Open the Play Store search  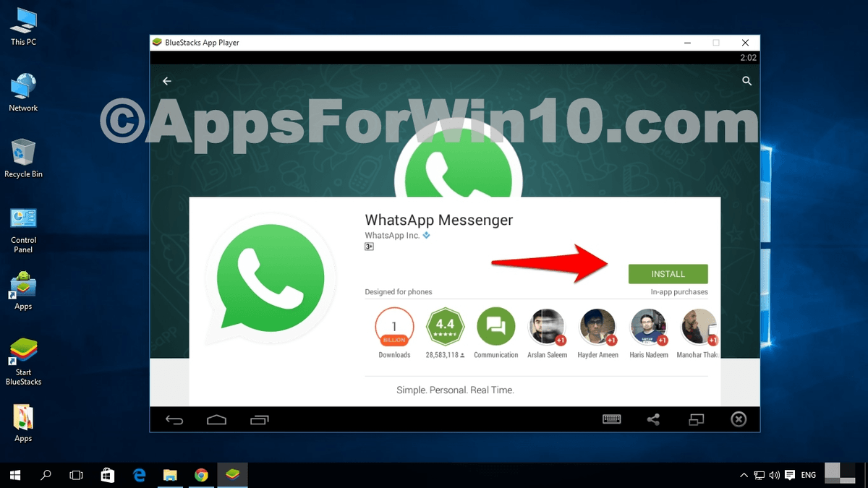click(x=746, y=81)
